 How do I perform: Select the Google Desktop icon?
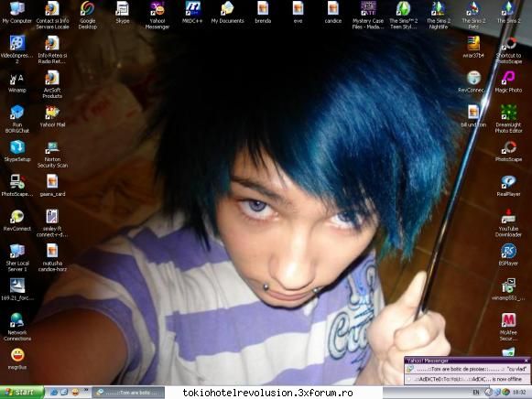(x=88, y=16)
